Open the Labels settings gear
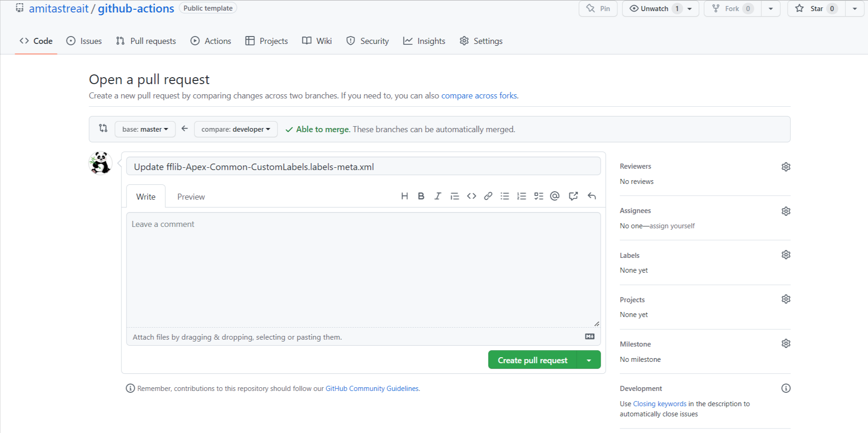The height and width of the screenshot is (433, 868). pyautogui.click(x=786, y=255)
